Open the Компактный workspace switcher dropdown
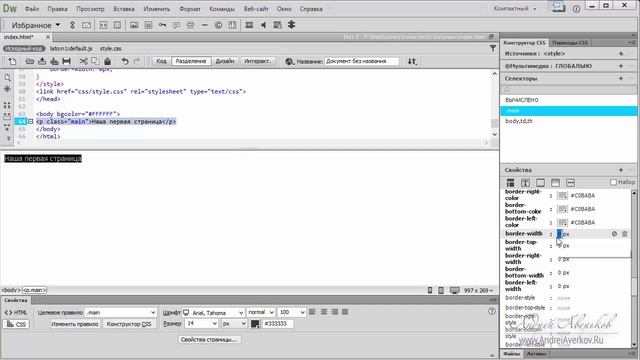Viewport: 640px width, 360px height. (515, 9)
